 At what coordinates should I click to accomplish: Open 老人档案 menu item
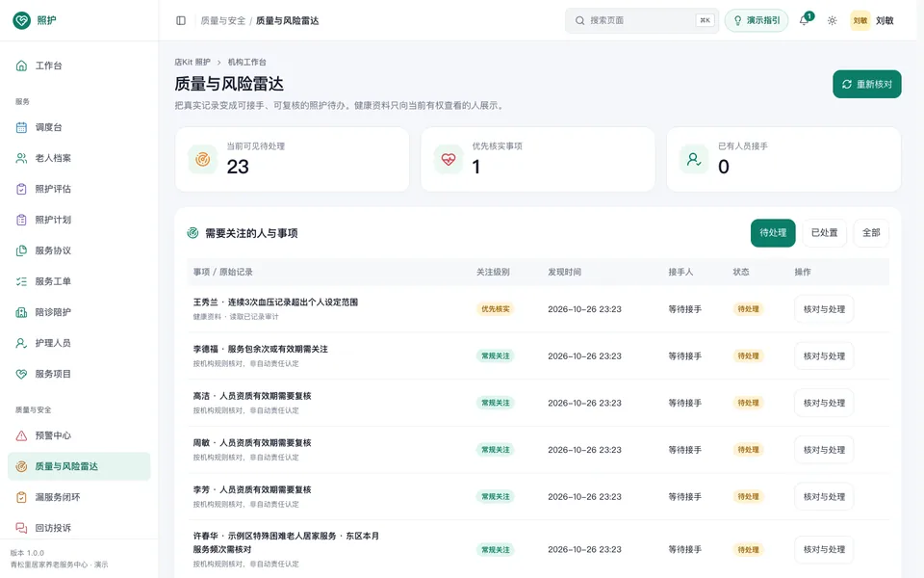coord(79,158)
